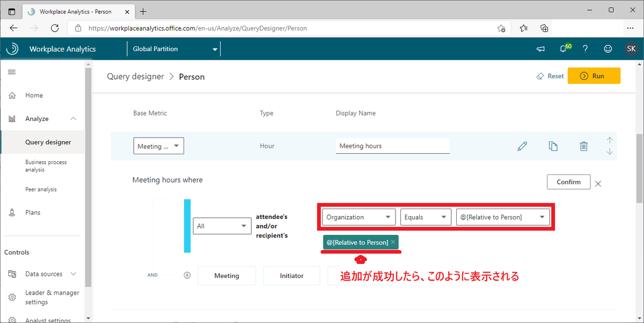Image resolution: width=644 pixels, height=323 pixels.
Task: Open the announcements megaphone icon
Action: (540, 49)
